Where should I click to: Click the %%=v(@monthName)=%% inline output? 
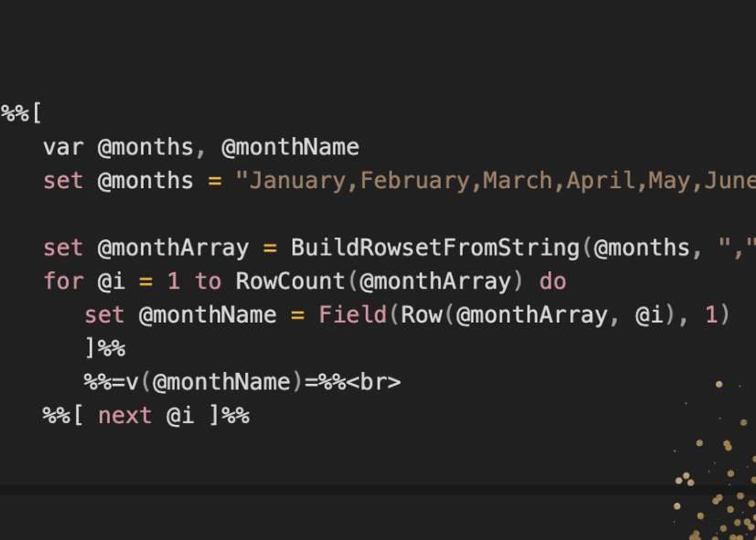pyautogui.click(x=215, y=383)
